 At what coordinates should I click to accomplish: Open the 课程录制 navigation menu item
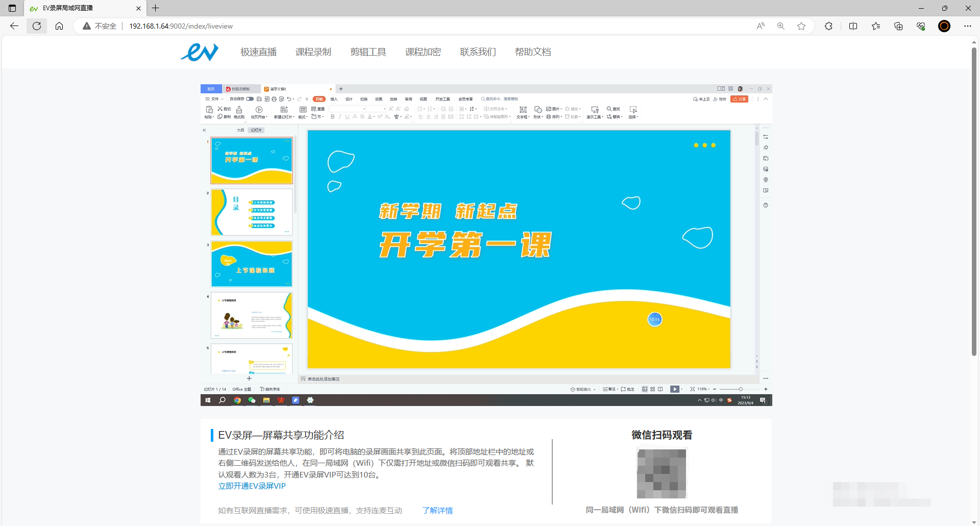pos(313,52)
